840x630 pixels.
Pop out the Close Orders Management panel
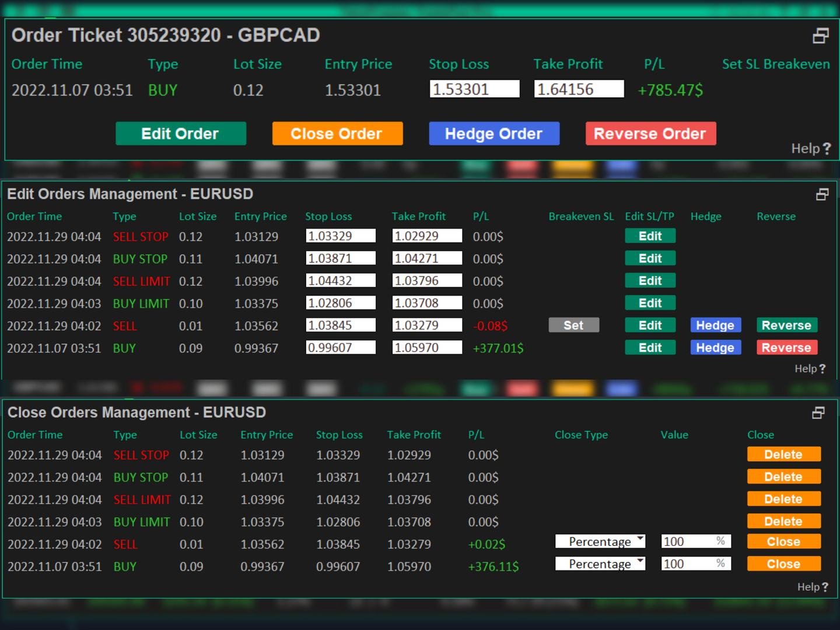pyautogui.click(x=818, y=412)
